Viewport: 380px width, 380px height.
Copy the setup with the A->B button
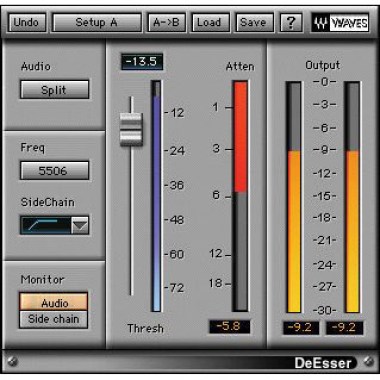tap(166, 23)
